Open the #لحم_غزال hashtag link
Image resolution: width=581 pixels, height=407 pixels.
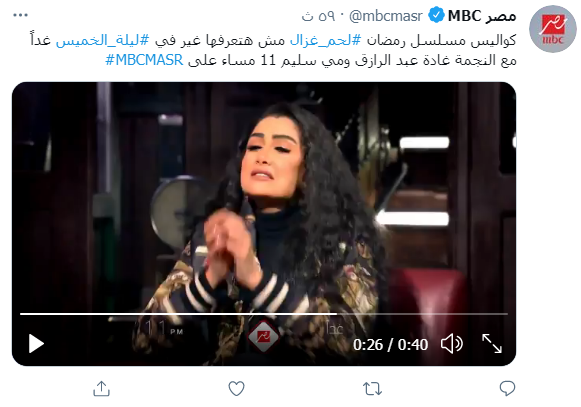(x=325, y=40)
